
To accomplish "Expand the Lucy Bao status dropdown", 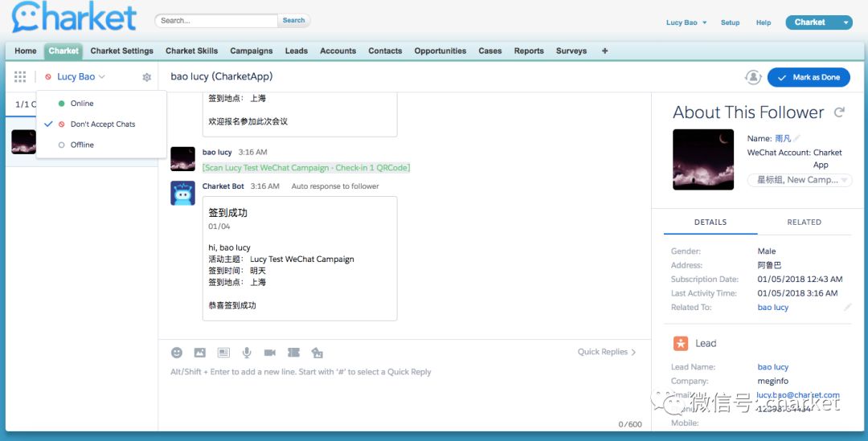I will point(80,77).
